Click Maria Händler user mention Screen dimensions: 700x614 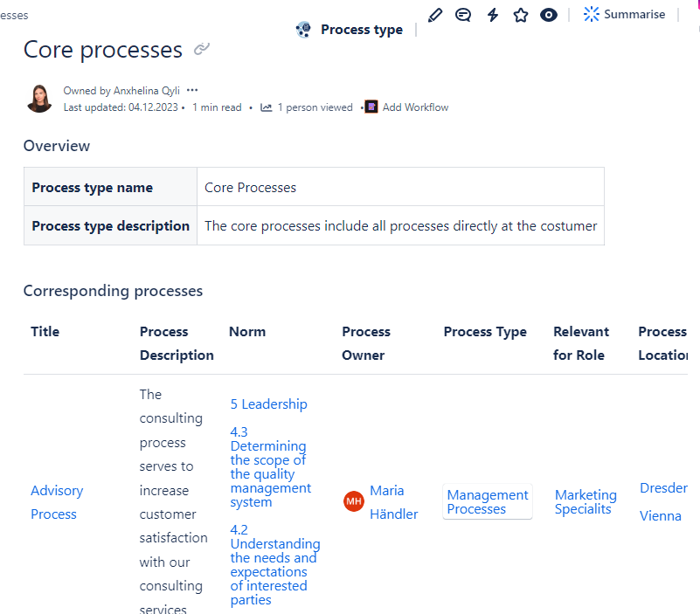click(x=392, y=502)
